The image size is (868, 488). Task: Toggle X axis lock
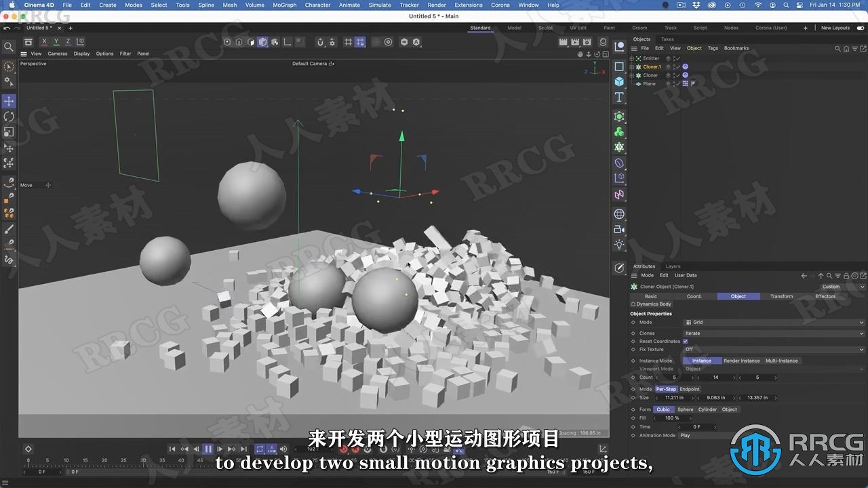(45, 42)
